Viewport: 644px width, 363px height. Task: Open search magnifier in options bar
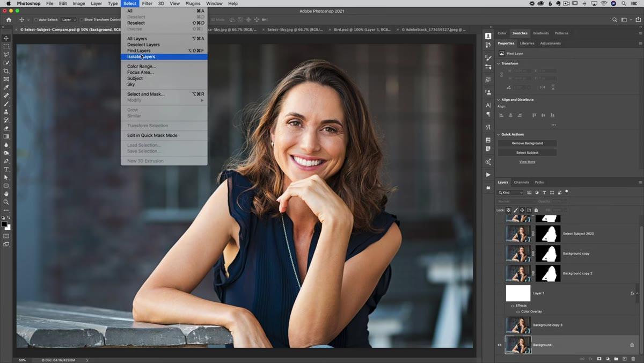pyautogui.click(x=614, y=20)
